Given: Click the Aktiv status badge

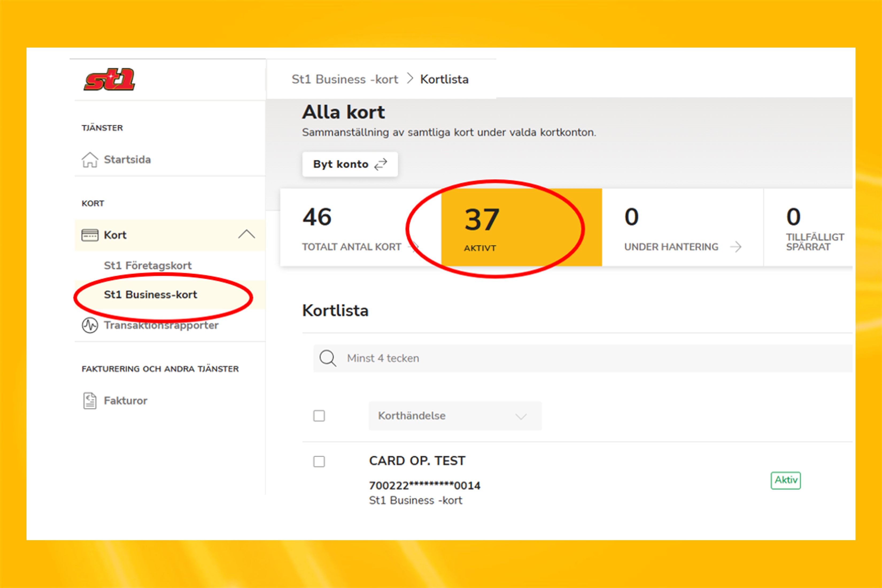Looking at the screenshot, I should tap(786, 480).
